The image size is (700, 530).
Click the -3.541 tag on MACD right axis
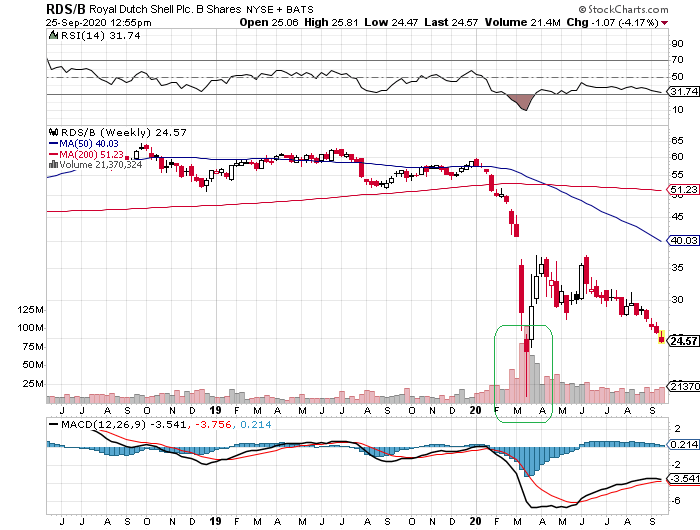coord(683,479)
